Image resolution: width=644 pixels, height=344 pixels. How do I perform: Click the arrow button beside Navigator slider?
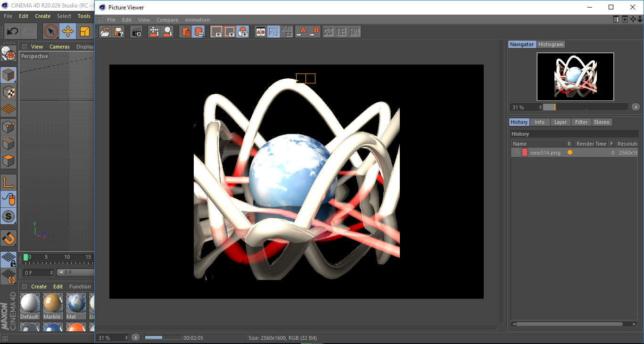pos(636,107)
